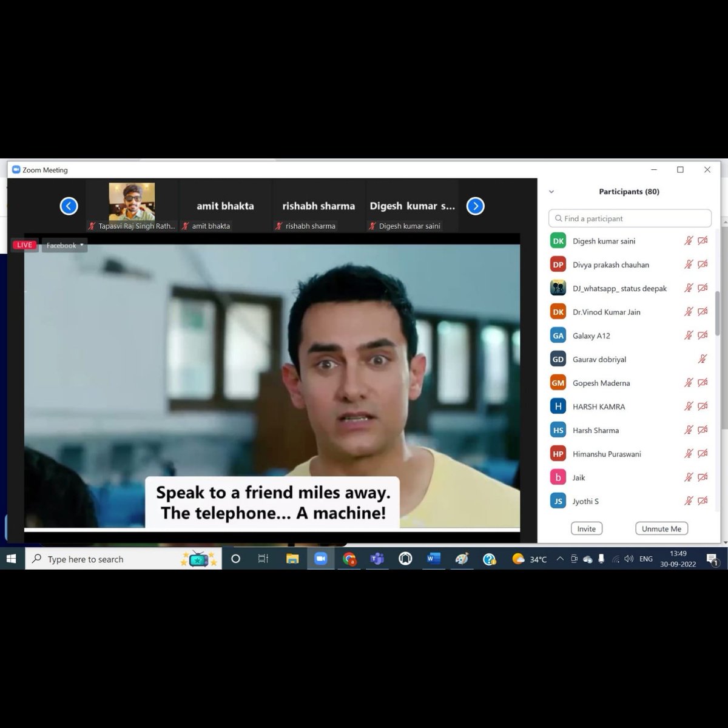Viewport: 728px width, 728px height.
Task: Open Cortana circle icon on taskbar
Action: tap(236, 559)
